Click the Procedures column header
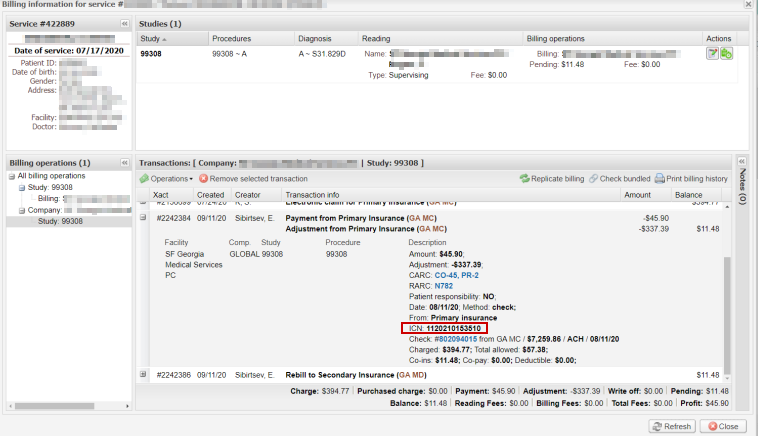 click(251, 39)
